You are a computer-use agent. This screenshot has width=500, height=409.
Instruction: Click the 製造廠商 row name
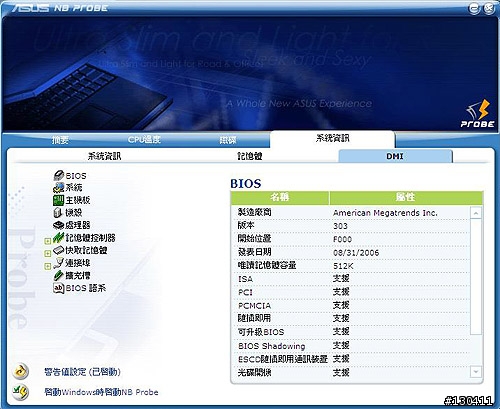pos(254,212)
